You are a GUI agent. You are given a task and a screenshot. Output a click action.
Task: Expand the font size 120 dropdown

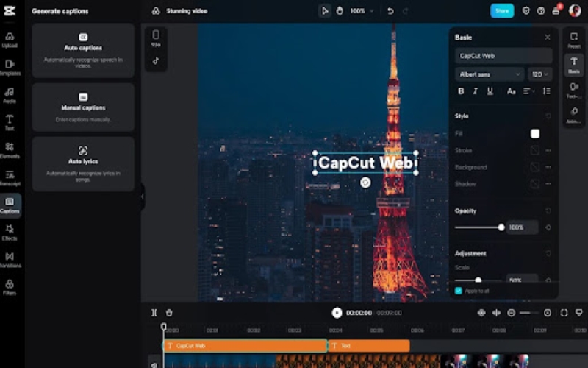coord(540,74)
